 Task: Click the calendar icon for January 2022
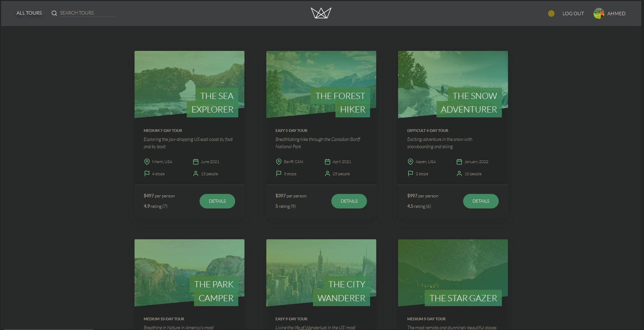pos(459,161)
